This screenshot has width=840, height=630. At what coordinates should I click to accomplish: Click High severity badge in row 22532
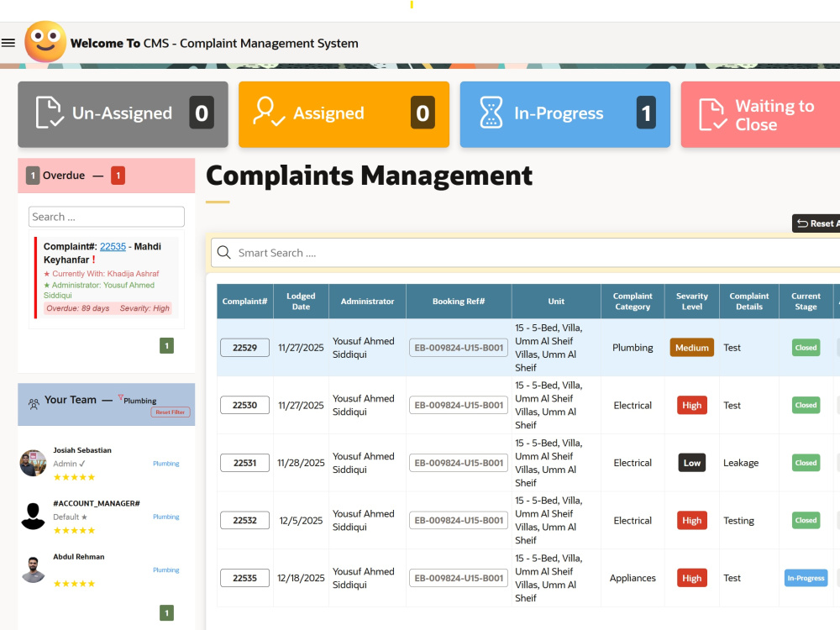tap(691, 520)
